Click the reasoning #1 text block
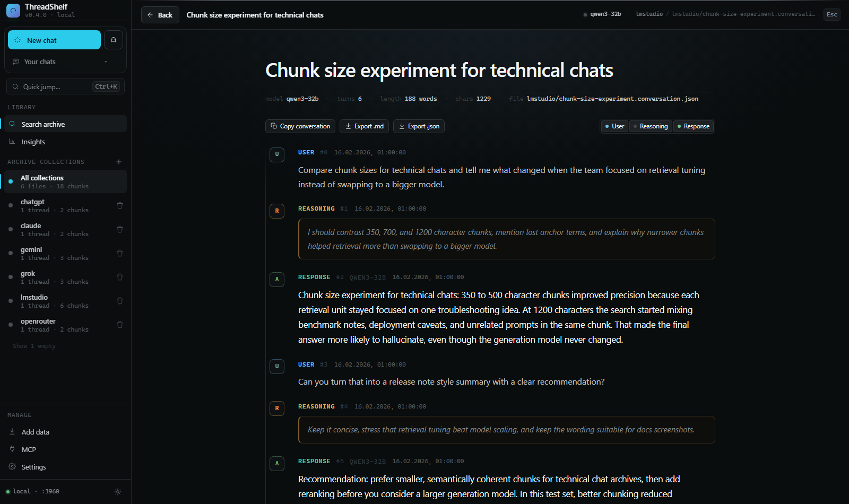Image resolution: width=849 pixels, height=504 pixels. [507, 239]
